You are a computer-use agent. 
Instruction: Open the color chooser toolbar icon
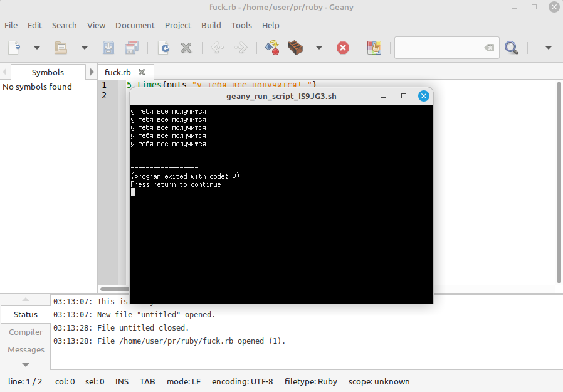click(374, 48)
